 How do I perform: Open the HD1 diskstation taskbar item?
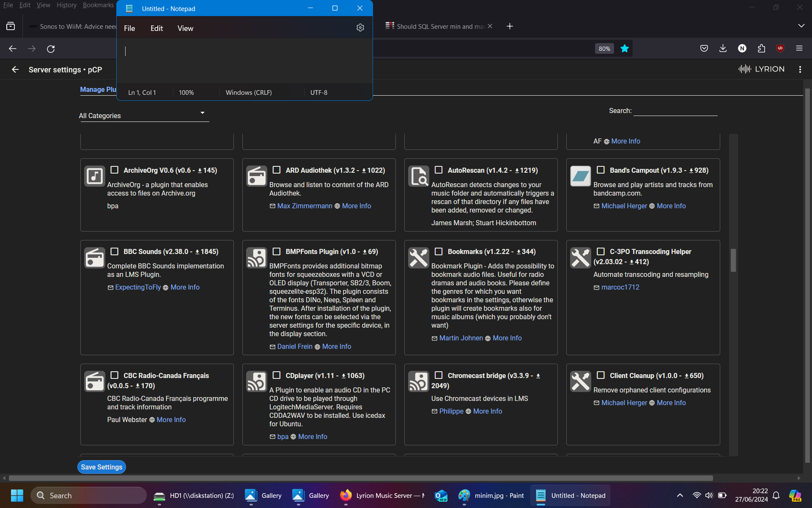(x=194, y=495)
